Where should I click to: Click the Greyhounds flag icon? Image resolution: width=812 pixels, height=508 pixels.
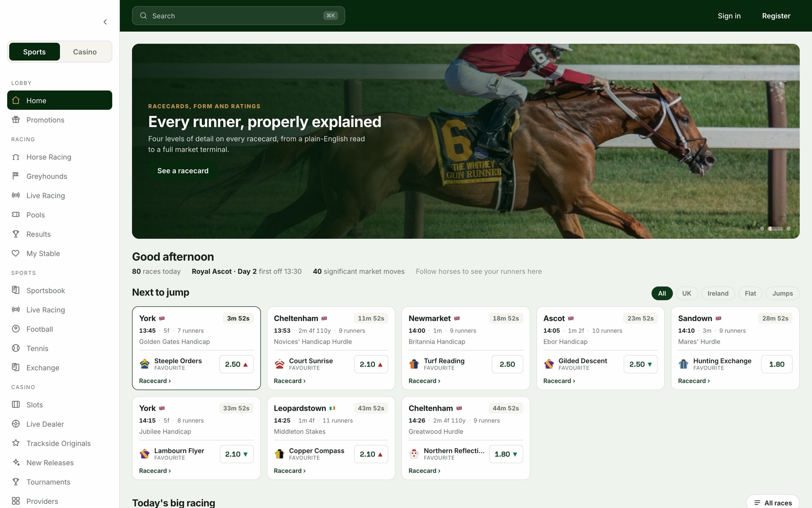click(x=16, y=176)
